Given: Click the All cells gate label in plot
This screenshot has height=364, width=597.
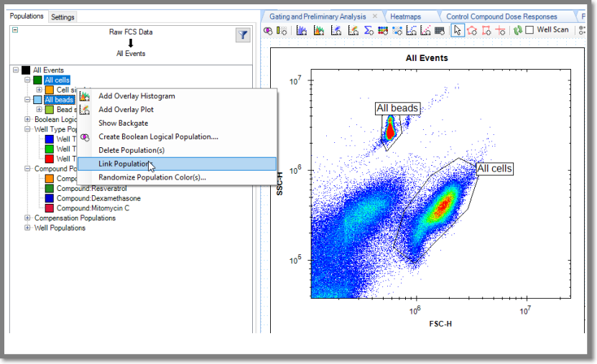Looking at the screenshot, I should (494, 169).
